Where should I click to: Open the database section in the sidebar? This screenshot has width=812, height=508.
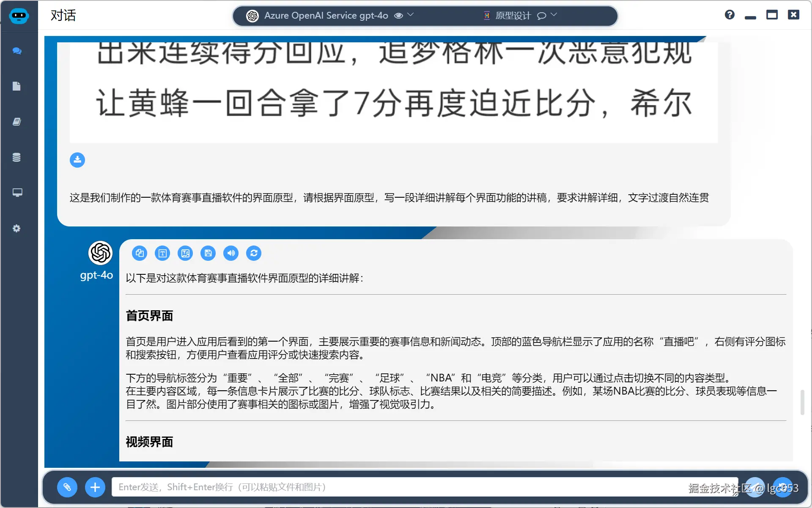16,157
